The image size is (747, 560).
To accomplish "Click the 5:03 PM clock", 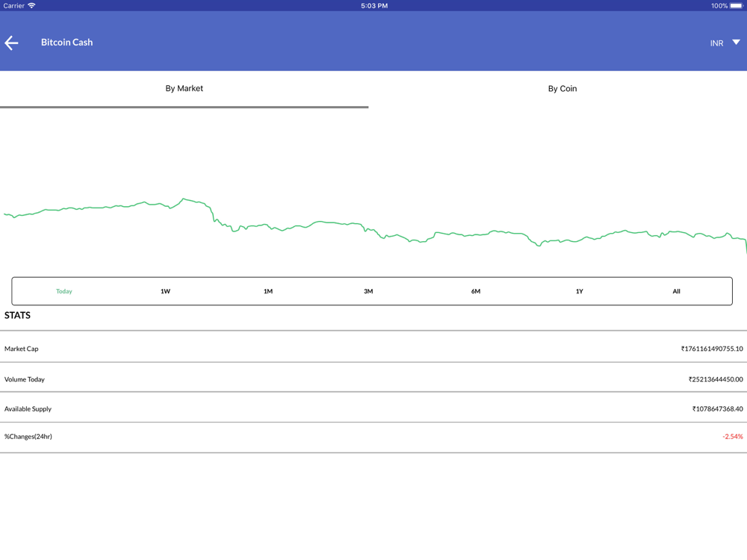I will pyautogui.click(x=374, y=6).
